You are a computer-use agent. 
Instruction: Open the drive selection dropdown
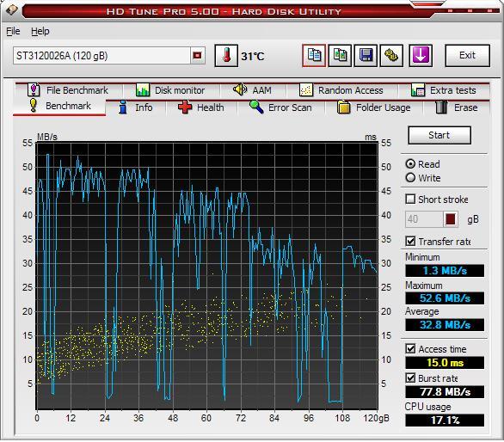point(197,56)
